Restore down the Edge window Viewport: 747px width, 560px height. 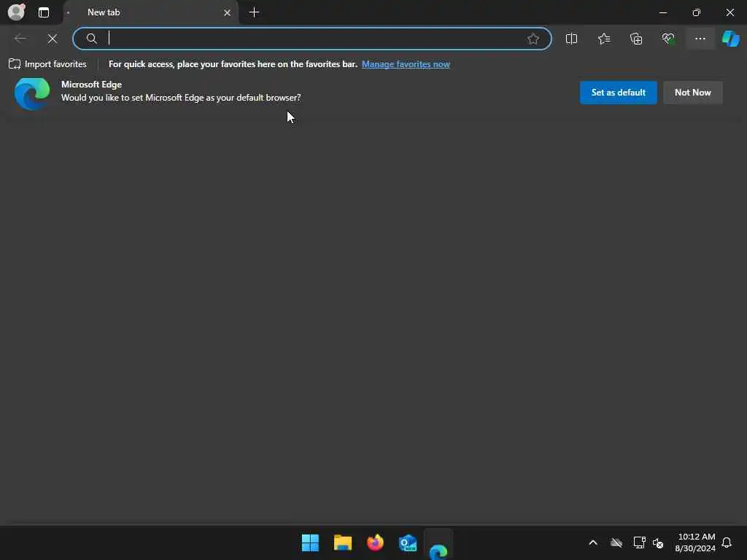pos(696,12)
